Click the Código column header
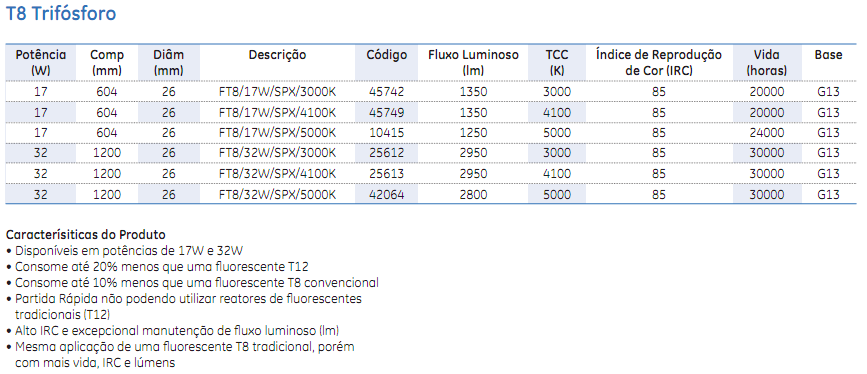 pos(387,55)
